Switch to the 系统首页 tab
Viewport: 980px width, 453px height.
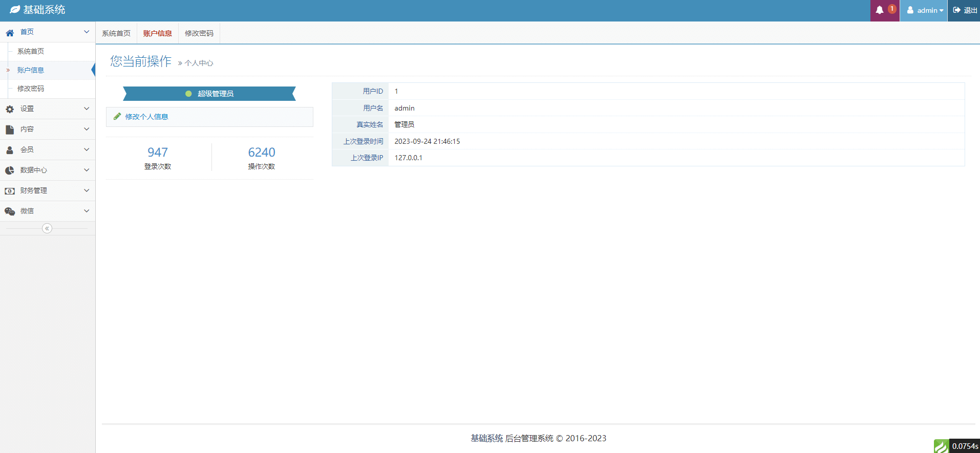tap(116, 33)
